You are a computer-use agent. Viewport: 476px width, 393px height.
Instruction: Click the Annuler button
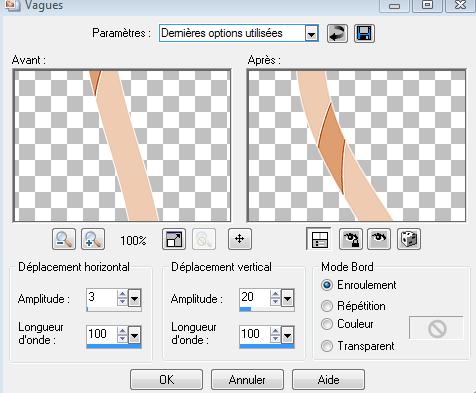(x=247, y=379)
